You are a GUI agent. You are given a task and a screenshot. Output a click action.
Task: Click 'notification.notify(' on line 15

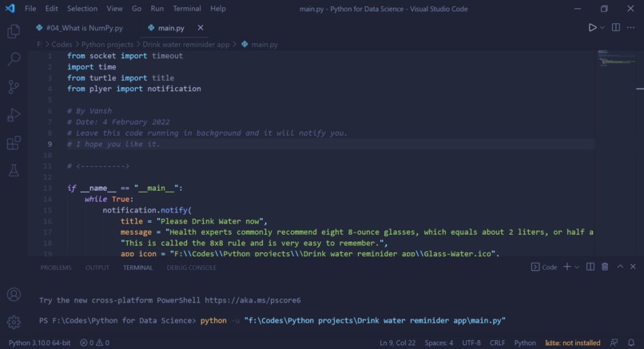coord(147,210)
